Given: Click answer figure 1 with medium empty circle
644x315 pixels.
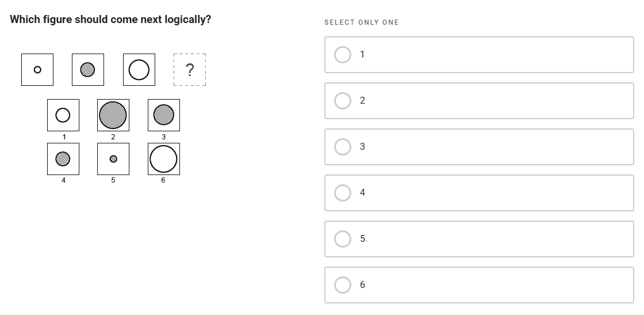Looking at the screenshot, I should [x=63, y=115].
